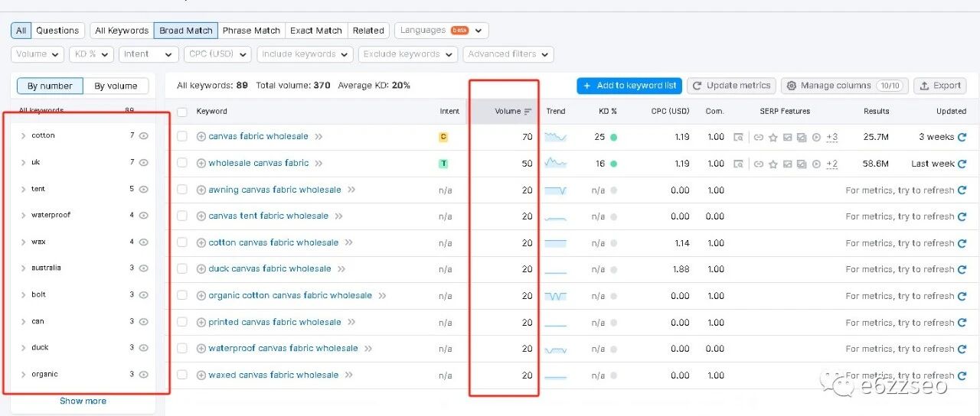
Task: Open the KD % filter dropdown
Action: [91, 54]
